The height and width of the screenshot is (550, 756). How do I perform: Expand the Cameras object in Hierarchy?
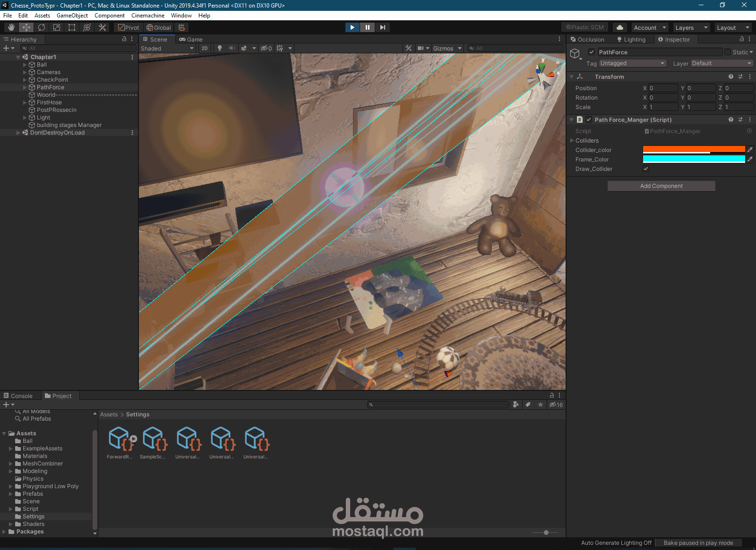(x=25, y=72)
